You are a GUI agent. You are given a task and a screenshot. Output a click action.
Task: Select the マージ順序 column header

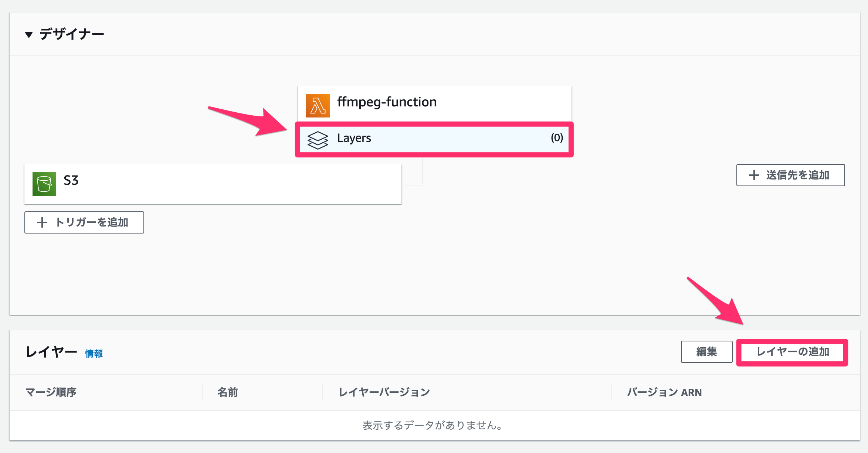(52, 392)
